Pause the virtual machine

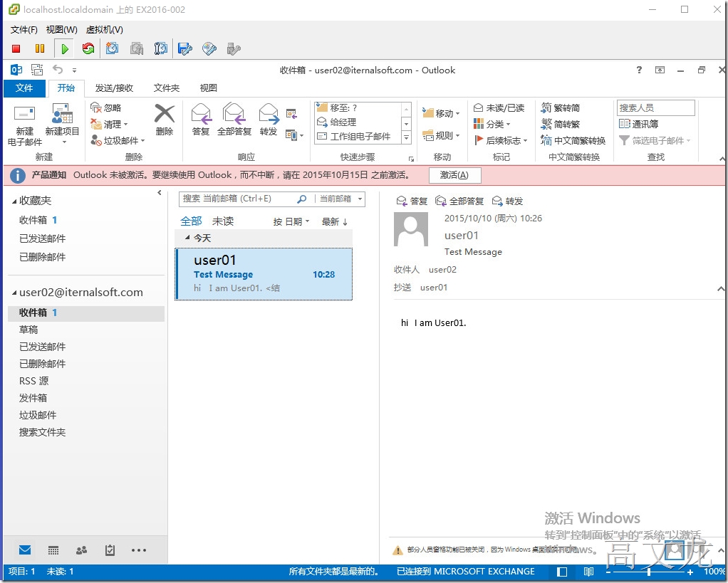[x=40, y=48]
